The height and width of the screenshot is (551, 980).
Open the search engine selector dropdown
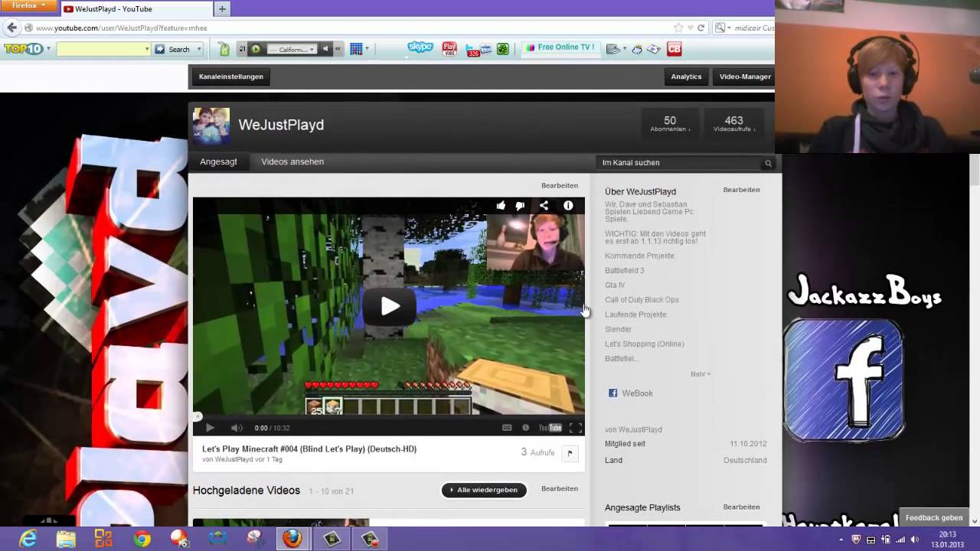(x=722, y=28)
